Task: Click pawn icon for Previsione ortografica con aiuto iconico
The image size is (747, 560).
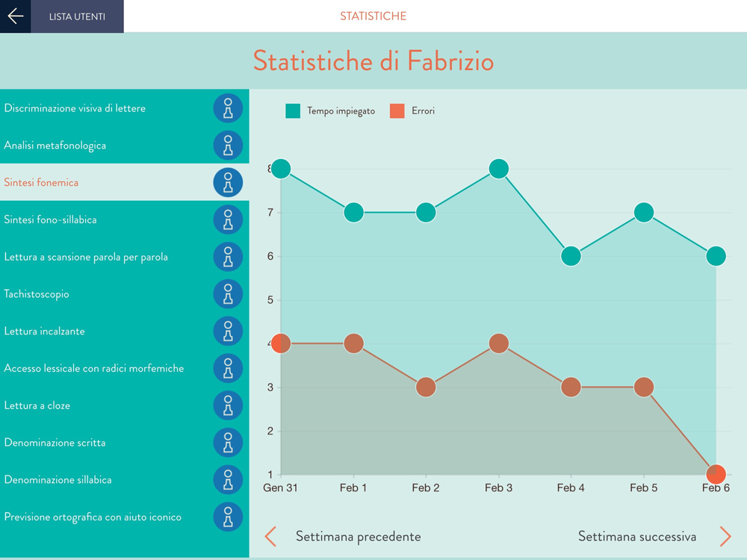Action: [x=228, y=517]
